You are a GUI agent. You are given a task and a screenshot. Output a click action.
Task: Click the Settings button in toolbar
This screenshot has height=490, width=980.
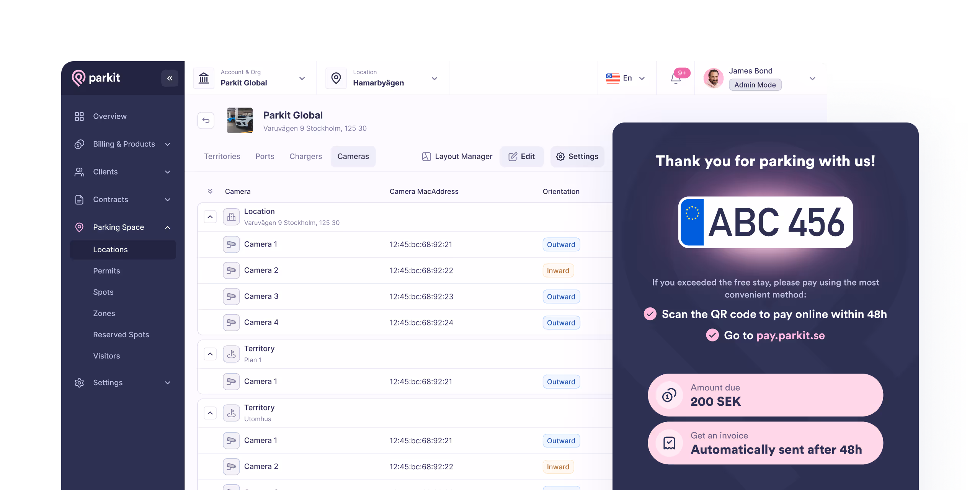(577, 157)
